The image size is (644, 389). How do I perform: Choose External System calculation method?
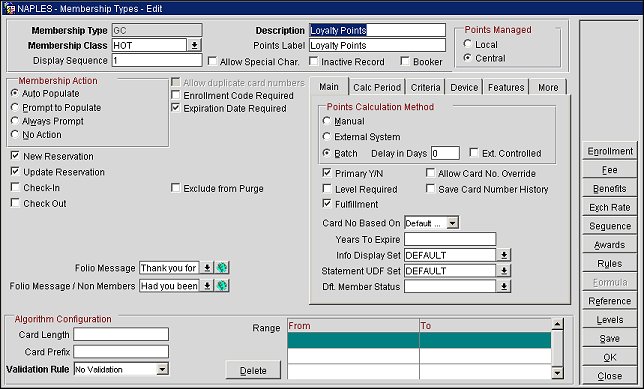pos(327,136)
